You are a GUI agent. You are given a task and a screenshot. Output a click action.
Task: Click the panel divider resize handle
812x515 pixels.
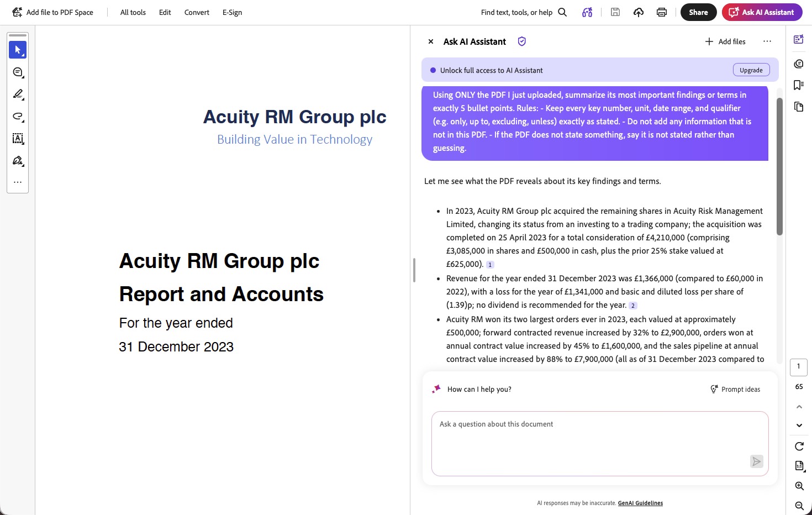[x=414, y=270]
